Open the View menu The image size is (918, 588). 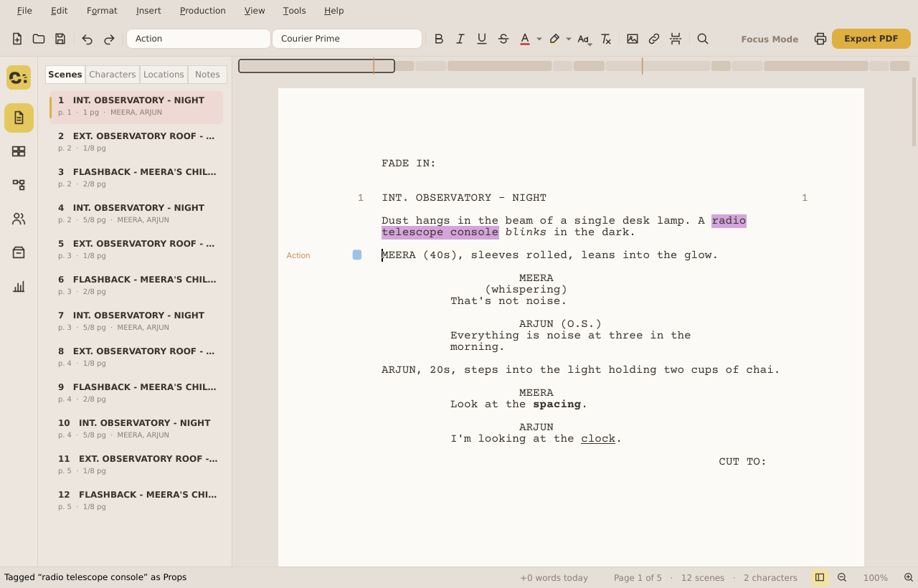tap(255, 11)
